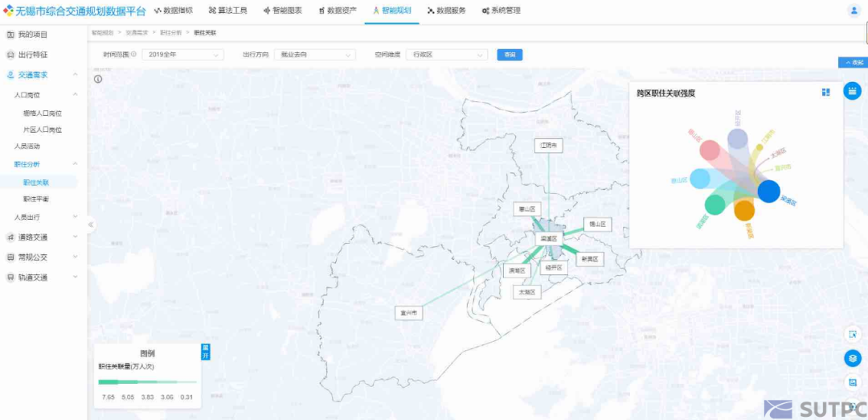Collapse the sidebar with double-chevron icon

tap(91, 224)
